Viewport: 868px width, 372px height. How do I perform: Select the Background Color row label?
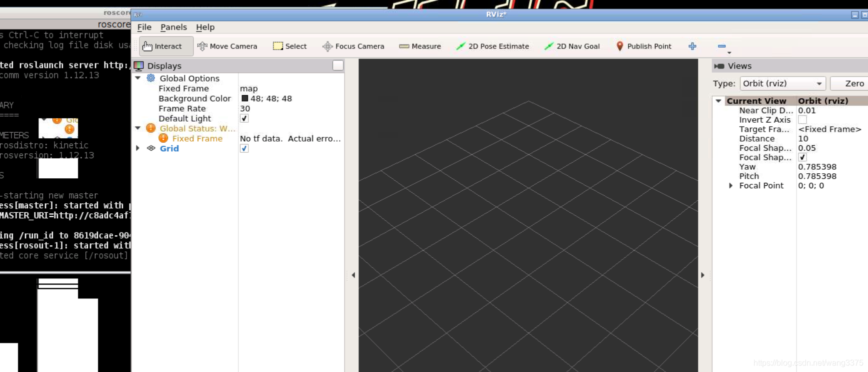(194, 99)
